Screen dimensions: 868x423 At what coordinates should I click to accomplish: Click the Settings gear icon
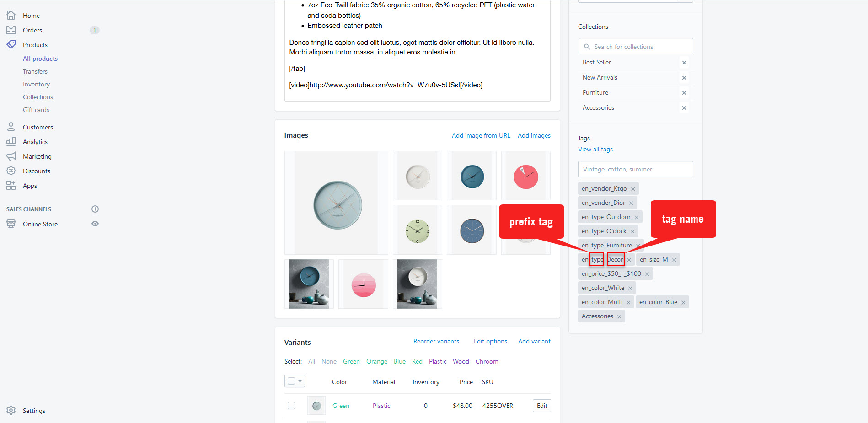pyautogui.click(x=11, y=410)
